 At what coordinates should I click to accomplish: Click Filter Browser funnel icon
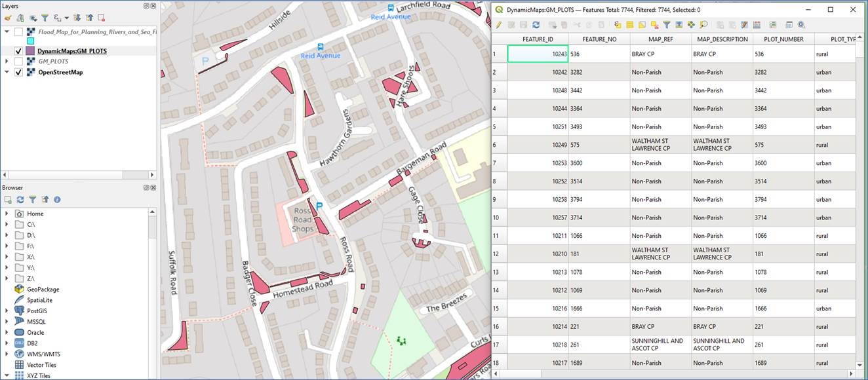[32, 199]
